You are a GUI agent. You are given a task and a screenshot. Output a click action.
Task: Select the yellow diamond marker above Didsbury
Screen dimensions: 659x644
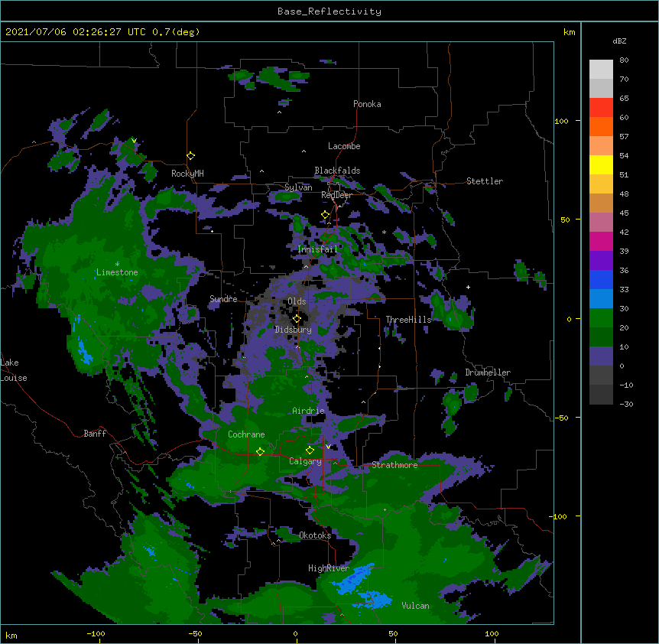(x=297, y=319)
